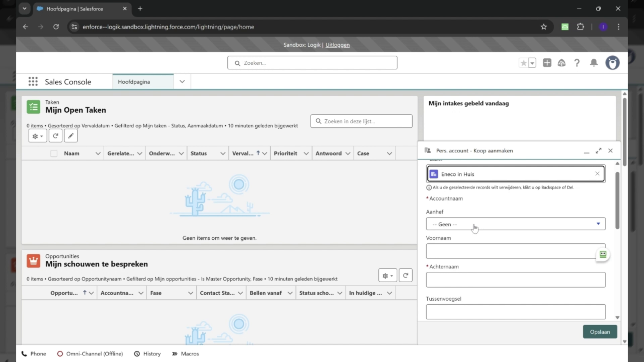The width and height of the screenshot is (644, 362).
Task: Open the Guidance Center icon
Action: [561, 63]
